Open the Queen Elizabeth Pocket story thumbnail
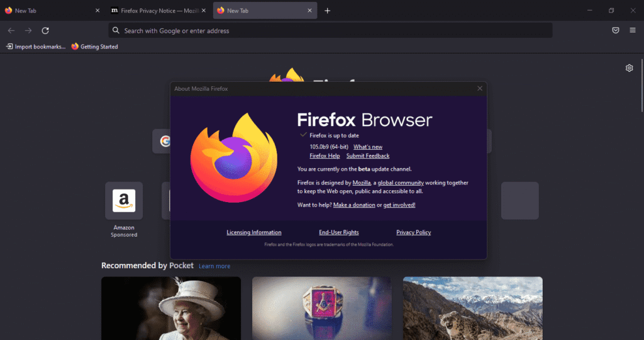Image resolution: width=644 pixels, height=340 pixels. 171,309
